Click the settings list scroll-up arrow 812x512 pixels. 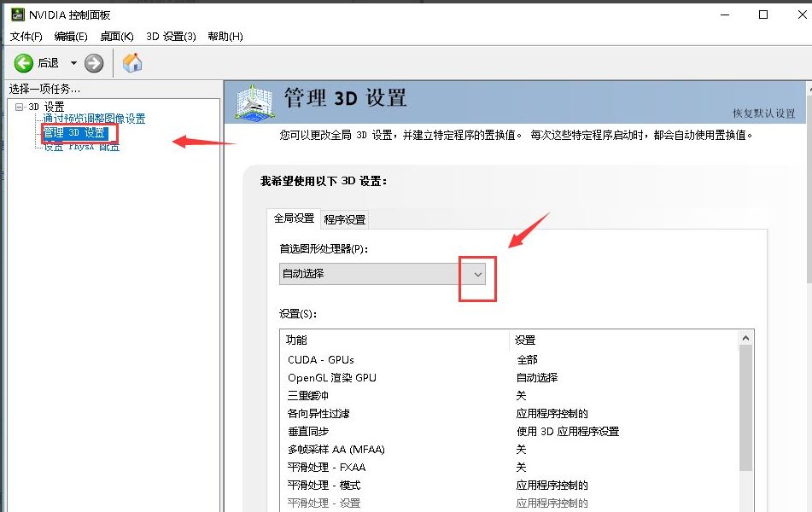click(x=746, y=338)
